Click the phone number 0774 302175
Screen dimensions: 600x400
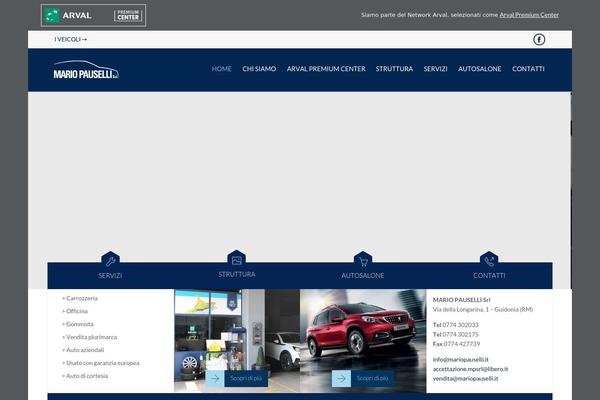pyautogui.click(x=460, y=335)
